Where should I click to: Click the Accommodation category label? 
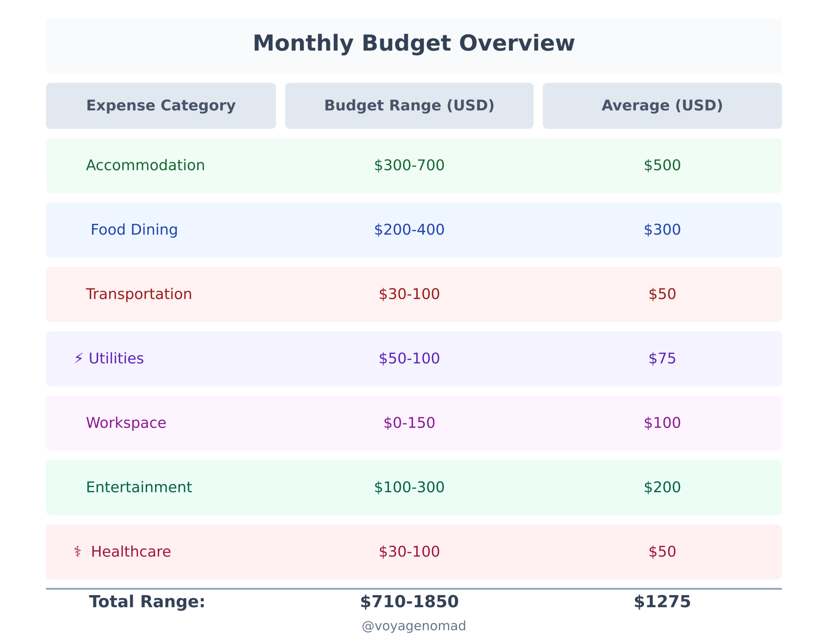point(145,166)
